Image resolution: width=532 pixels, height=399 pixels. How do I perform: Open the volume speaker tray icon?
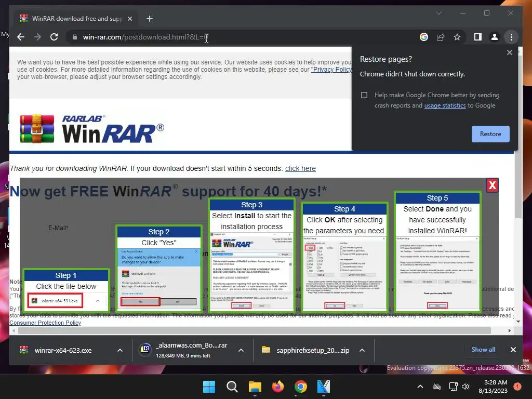click(x=465, y=387)
